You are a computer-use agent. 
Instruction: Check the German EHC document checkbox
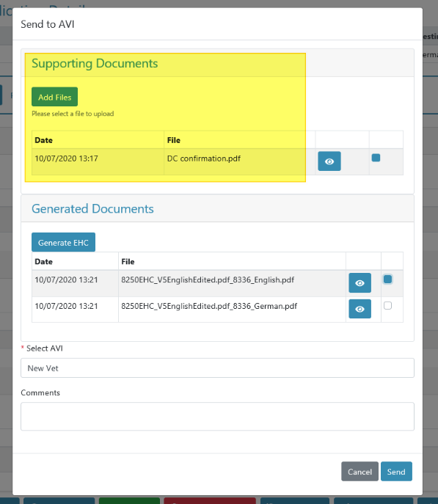pos(387,305)
